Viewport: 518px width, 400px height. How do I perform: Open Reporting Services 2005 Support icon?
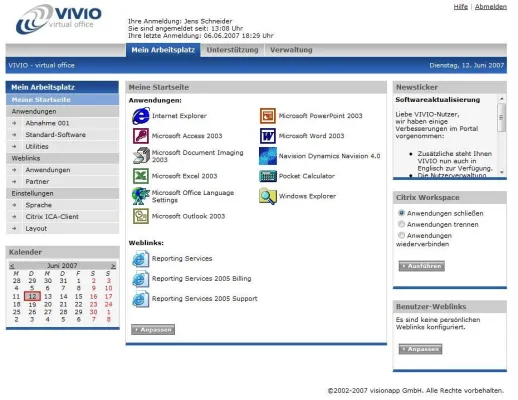pos(141,299)
